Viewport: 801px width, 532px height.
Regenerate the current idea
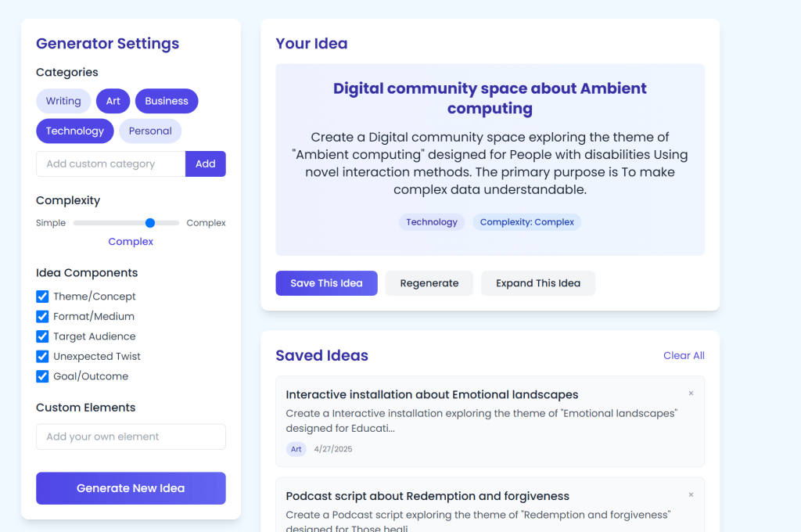pos(429,283)
